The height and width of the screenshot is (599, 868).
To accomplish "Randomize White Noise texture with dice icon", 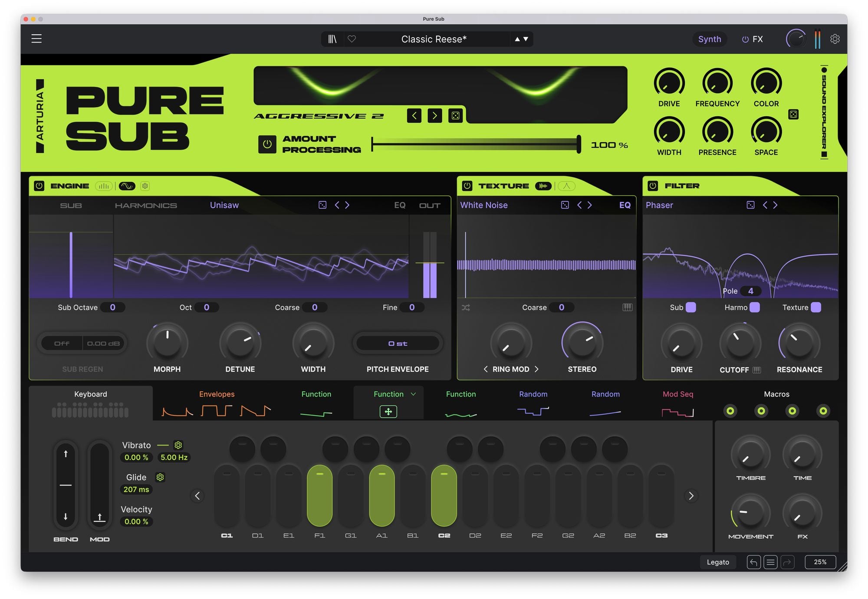I will [x=565, y=205].
